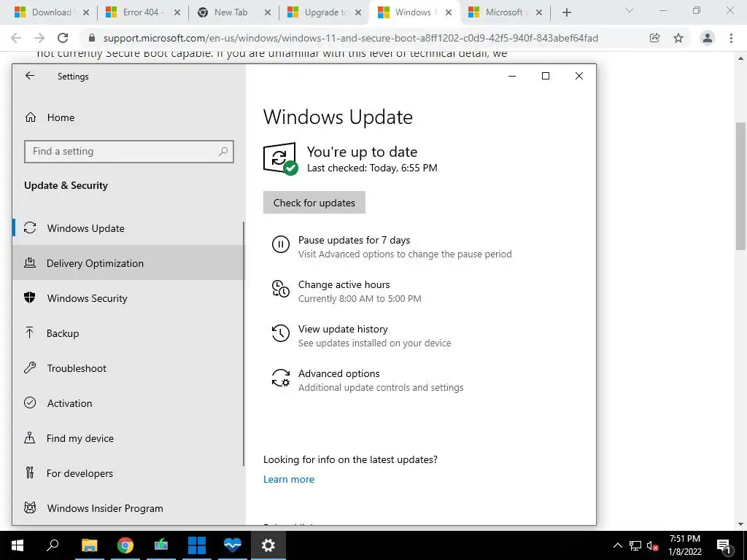Switch to the New Tab tab
The height and width of the screenshot is (560, 747).
231,12
